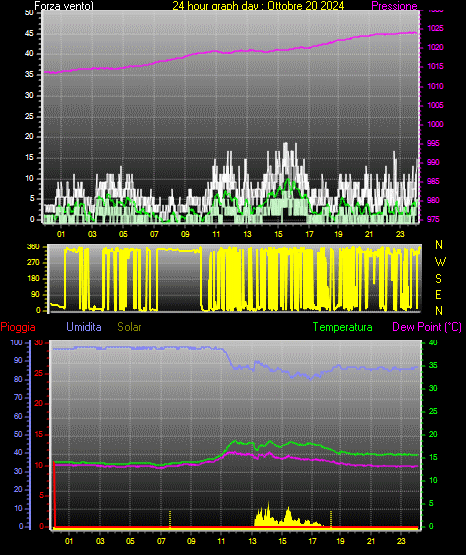Select the 1005 pressure axis value
The width and height of the screenshot is (466, 555).
[436, 105]
